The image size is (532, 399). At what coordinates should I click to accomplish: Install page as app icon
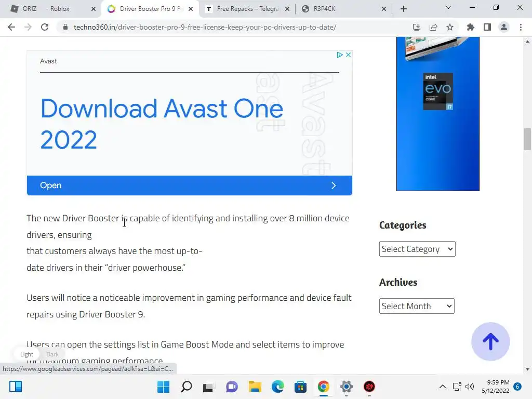pyautogui.click(x=416, y=27)
